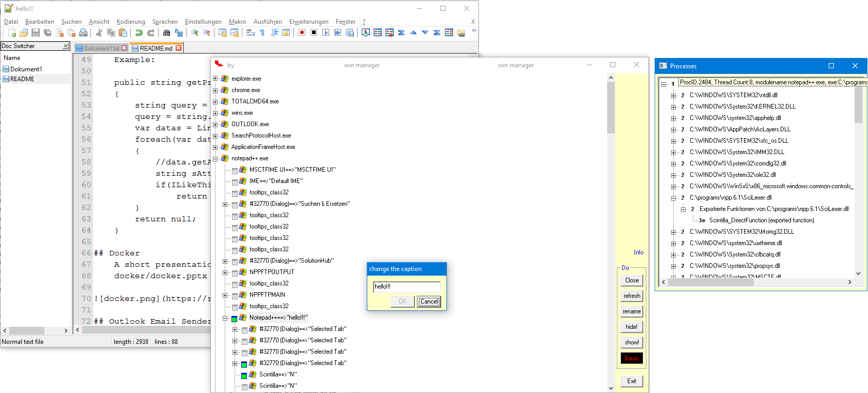Toggle state box of MSCTFIME UI node

(x=235, y=171)
